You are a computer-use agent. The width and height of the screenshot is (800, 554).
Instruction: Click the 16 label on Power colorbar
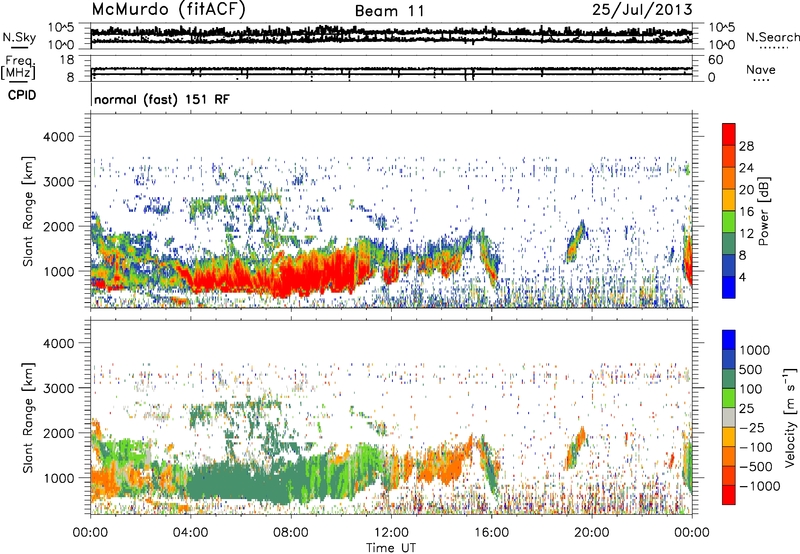pyautogui.click(x=746, y=212)
